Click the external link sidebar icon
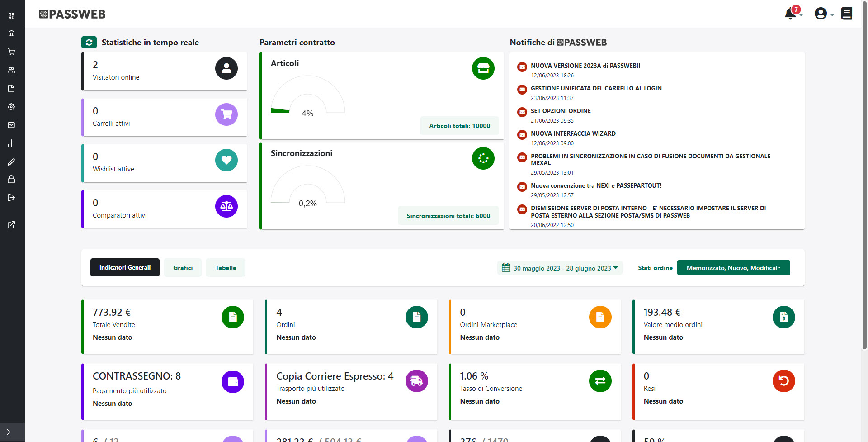The width and height of the screenshot is (868, 442). click(12, 225)
